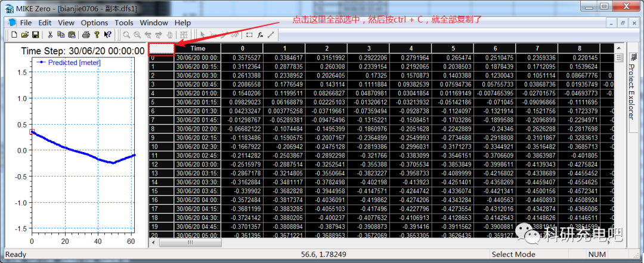
Task: Click the vertical scrollbar up arrow
Action: [619, 48]
